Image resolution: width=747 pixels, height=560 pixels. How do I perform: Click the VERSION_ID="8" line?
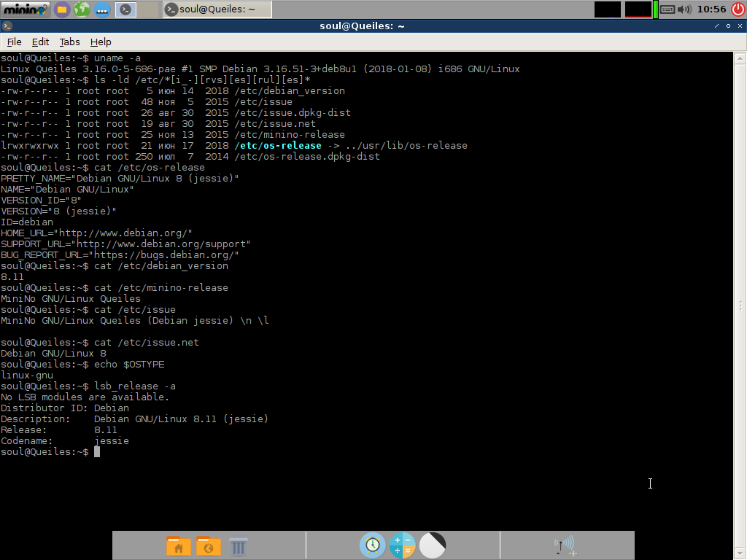(41, 201)
